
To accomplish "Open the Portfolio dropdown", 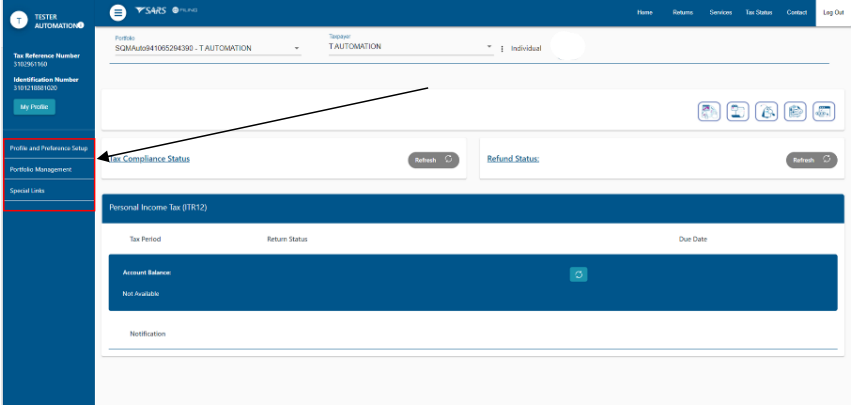I will pyautogui.click(x=208, y=48).
